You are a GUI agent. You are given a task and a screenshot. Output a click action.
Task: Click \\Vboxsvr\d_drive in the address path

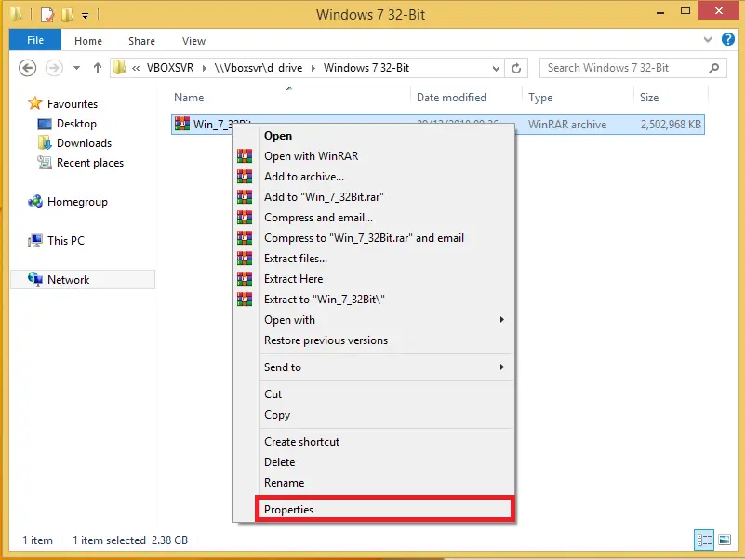(x=258, y=68)
